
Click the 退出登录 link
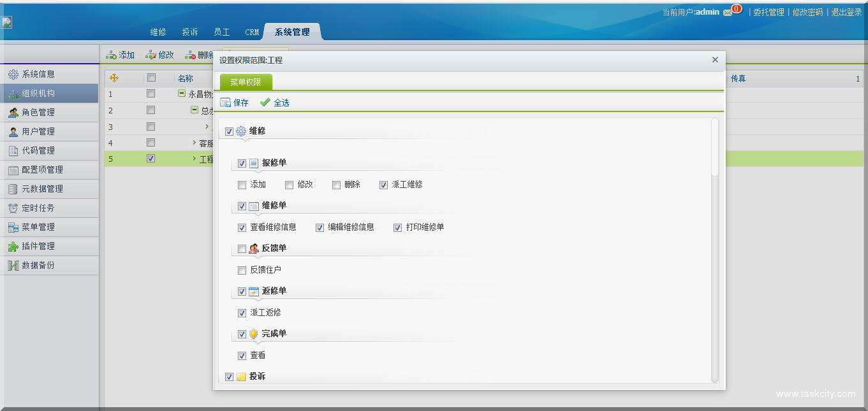(x=846, y=12)
